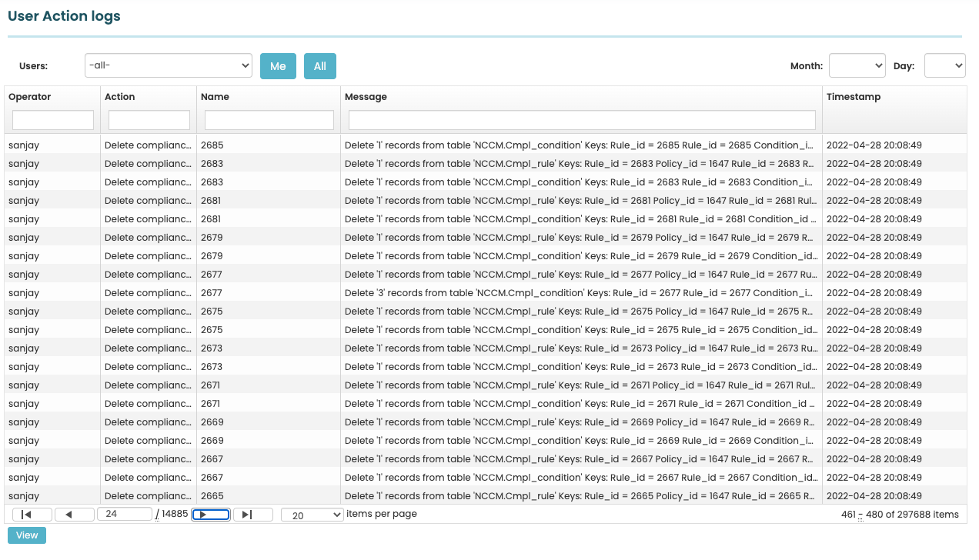979x560 pixels.
Task: Click the User Action logs heading
Action: point(64,15)
